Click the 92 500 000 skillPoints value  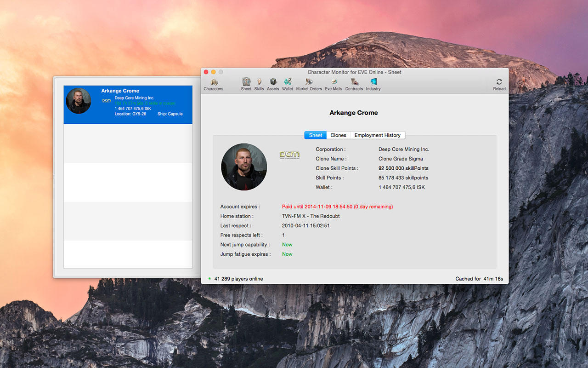coord(403,168)
